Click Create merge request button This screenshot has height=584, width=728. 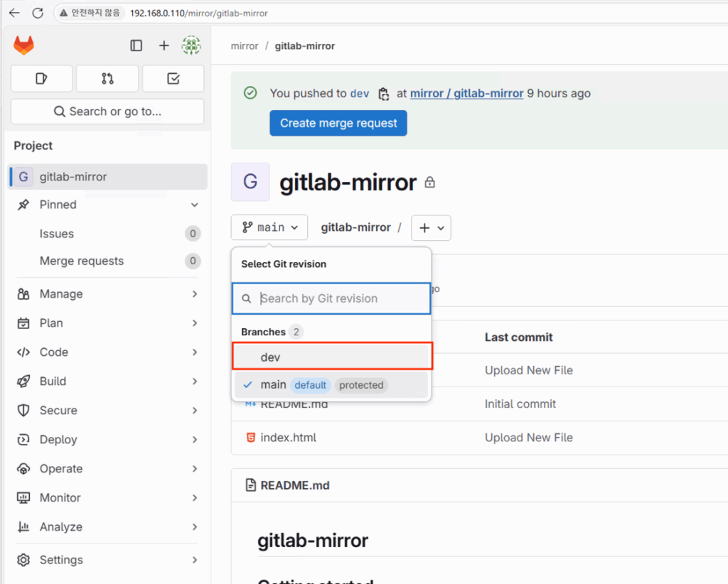tap(338, 123)
